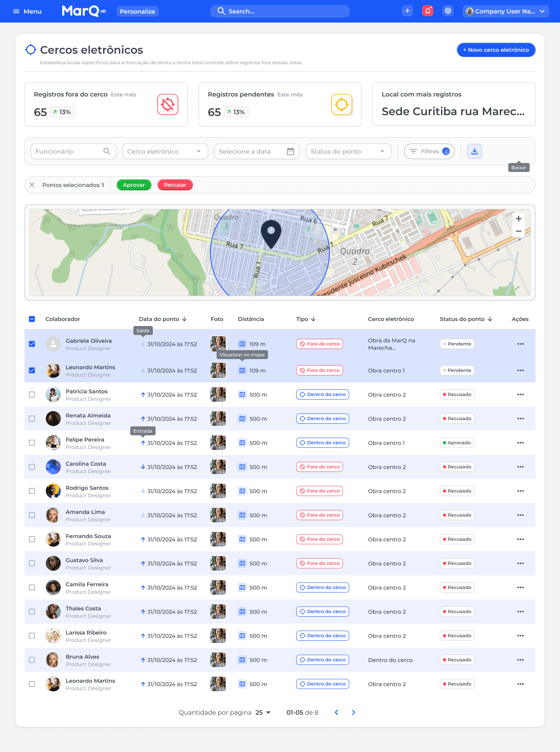This screenshot has width=560, height=752.
Task: Approve selected points with Aprovar
Action: (134, 185)
